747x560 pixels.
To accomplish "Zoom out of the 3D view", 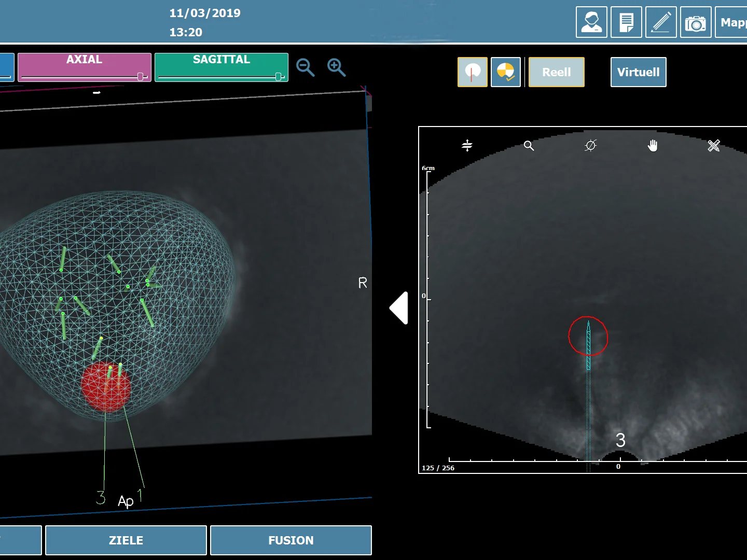I will [305, 67].
